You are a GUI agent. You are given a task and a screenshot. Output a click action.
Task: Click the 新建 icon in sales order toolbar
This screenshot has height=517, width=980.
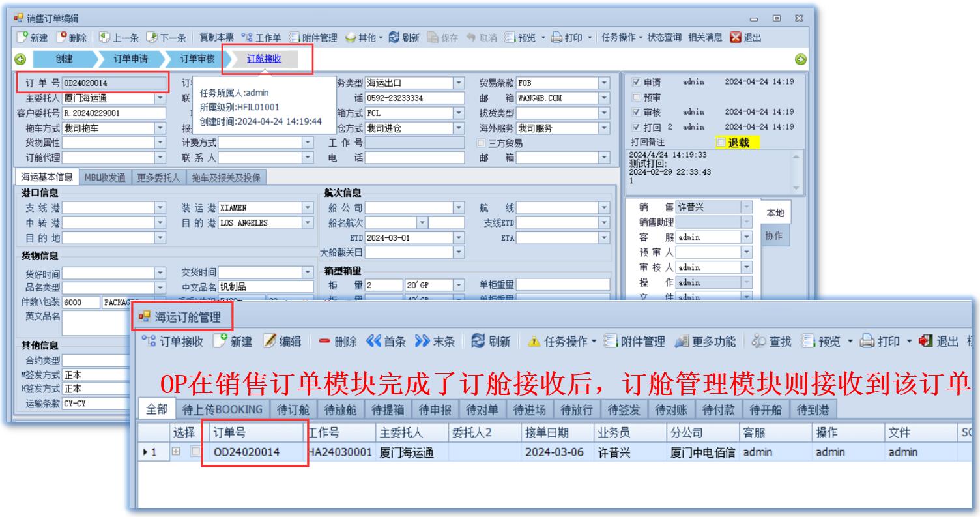pyautogui.click(x=22, y=38)
